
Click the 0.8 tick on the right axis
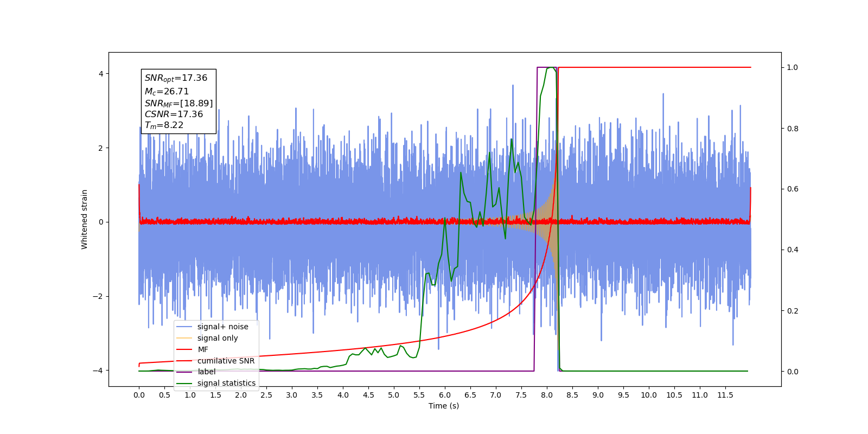click(x=793, y=129)
